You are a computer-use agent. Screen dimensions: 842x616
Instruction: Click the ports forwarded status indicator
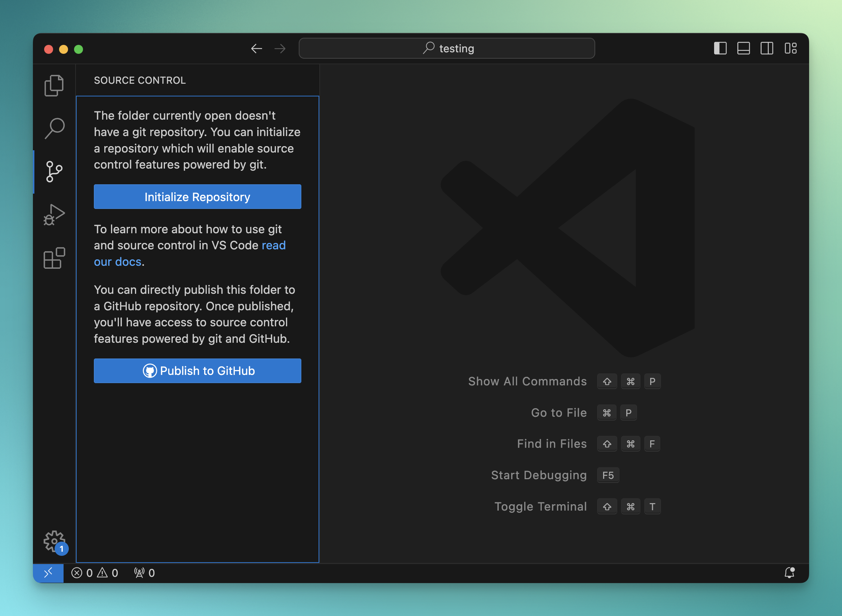[144, 573]
